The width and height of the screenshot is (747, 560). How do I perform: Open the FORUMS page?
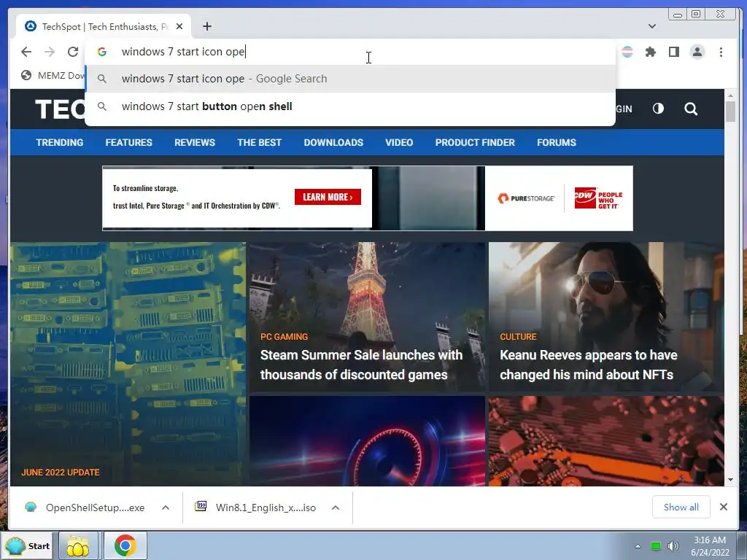557,142
